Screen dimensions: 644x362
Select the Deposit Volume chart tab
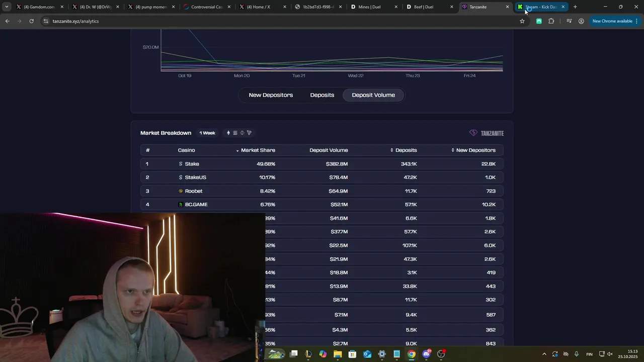373,95
